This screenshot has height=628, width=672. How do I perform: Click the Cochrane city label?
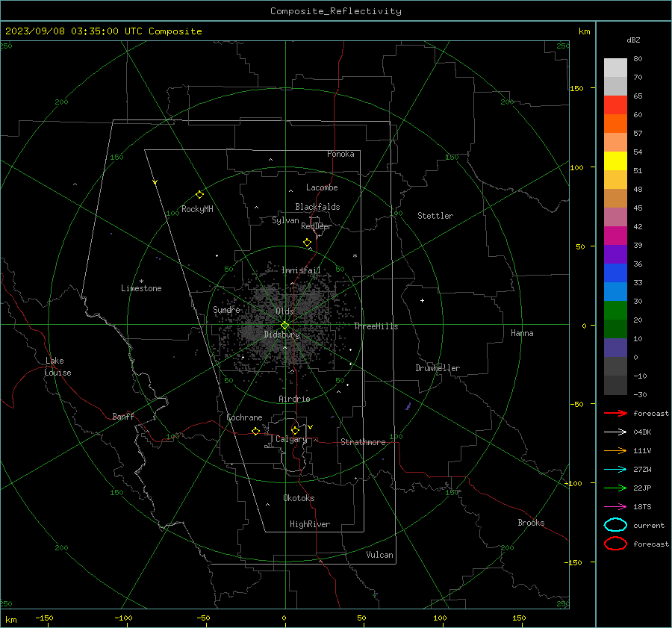pos(244,417)
